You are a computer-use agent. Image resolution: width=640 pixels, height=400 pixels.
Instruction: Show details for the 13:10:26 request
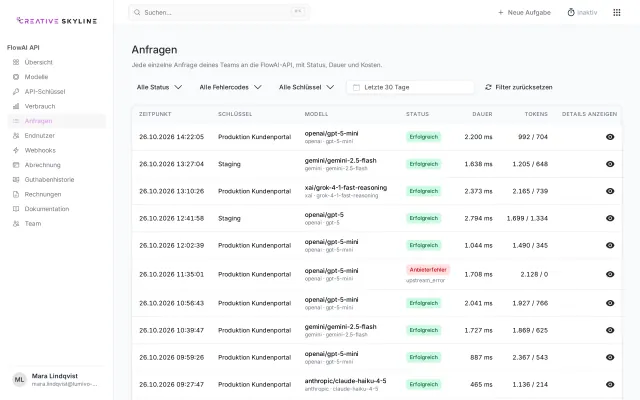point(610,191)
